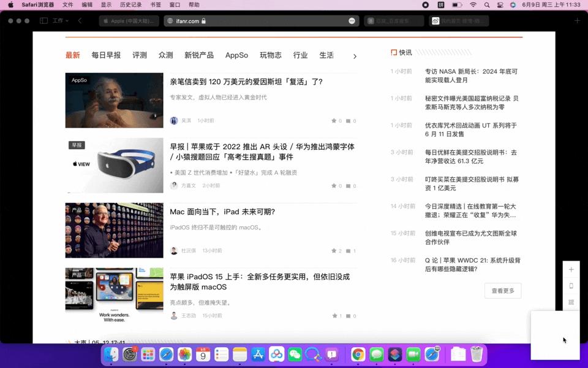The image size is (588, 368).
Task: Open Spotlight search from the menu bar
Action: tap(486, 5)
